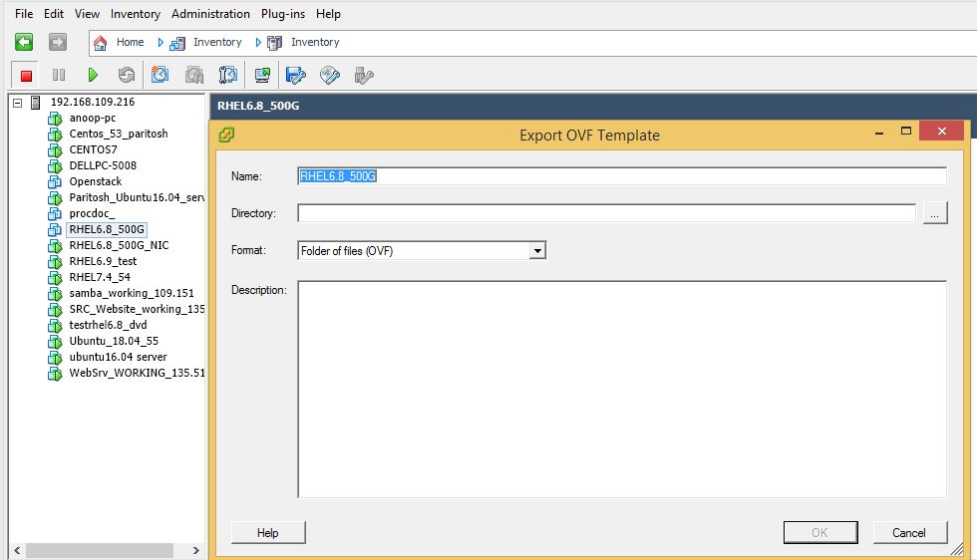Click the VM icon beside anoop-pc
The width and height of the screenshot is (977, 560).
[55, 119]
